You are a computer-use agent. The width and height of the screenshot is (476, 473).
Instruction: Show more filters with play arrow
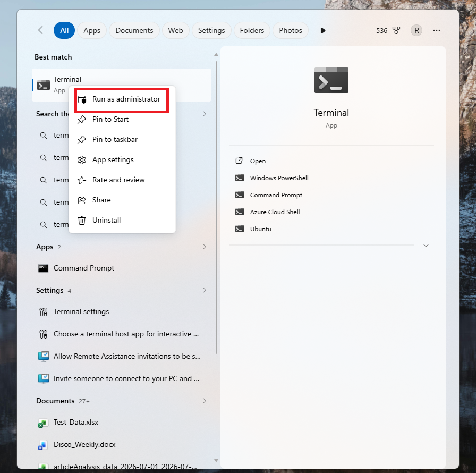click(323, 30)
